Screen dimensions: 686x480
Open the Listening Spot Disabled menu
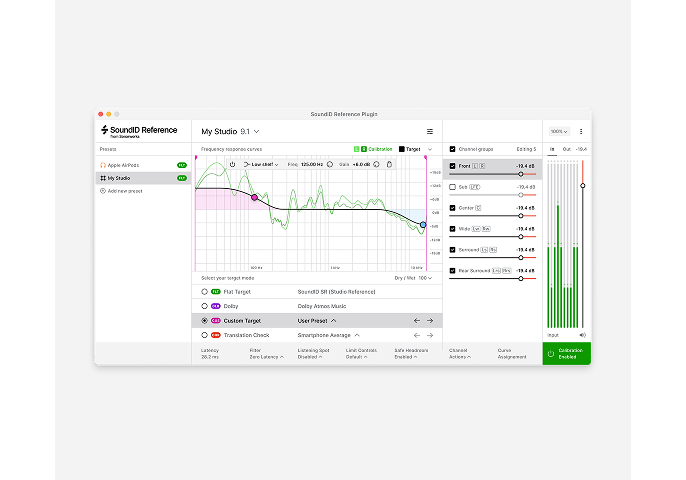[x=313, y=354]
